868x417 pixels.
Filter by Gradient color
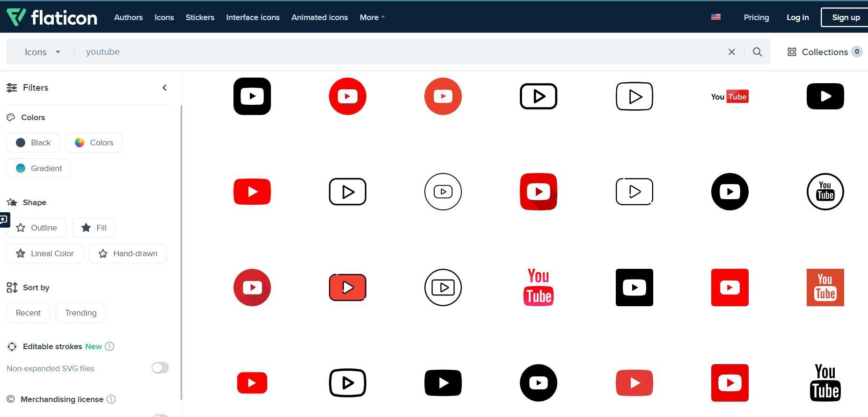[39, 168]
